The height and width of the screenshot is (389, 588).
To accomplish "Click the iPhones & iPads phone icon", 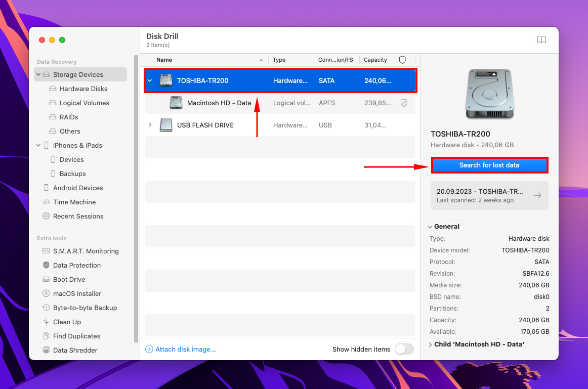I will tap(46, 145).
